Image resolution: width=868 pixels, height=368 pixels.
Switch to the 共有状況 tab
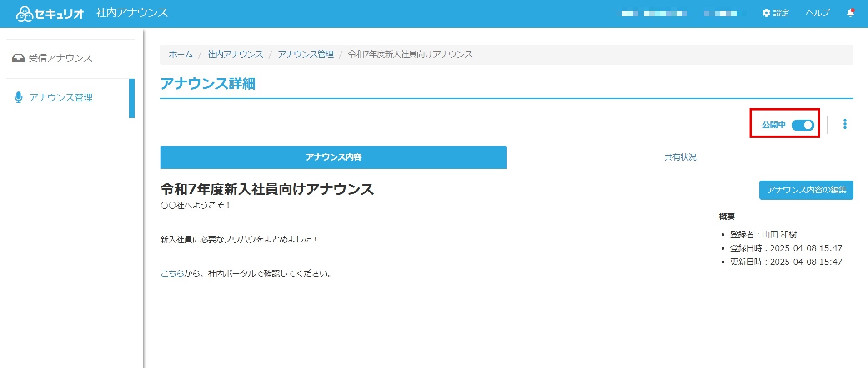coord(680,157)
